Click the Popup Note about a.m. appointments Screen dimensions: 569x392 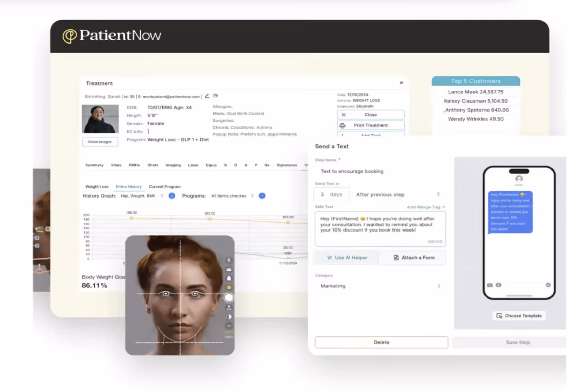(x=255, y=134)
